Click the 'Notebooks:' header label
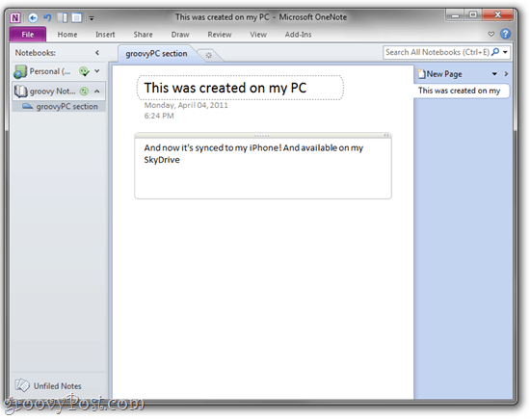This screenshot has height=420, width=530. click(x=35, y=53)
